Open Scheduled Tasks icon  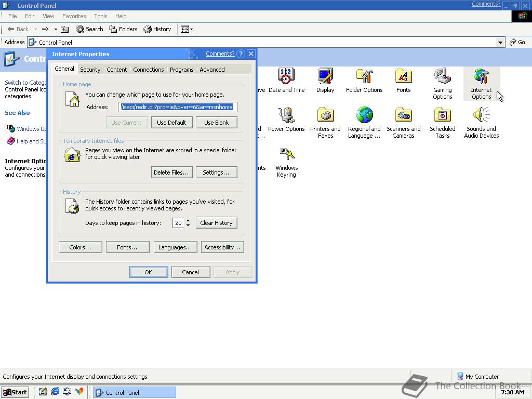click(443, 123)
